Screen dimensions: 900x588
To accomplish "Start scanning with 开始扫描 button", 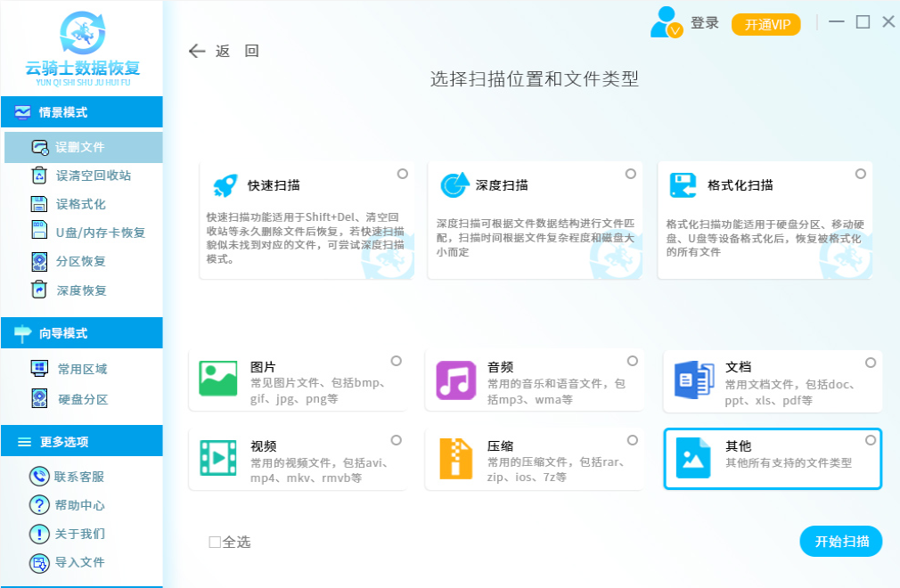I will pyautogui.click(x=841, y=542).
